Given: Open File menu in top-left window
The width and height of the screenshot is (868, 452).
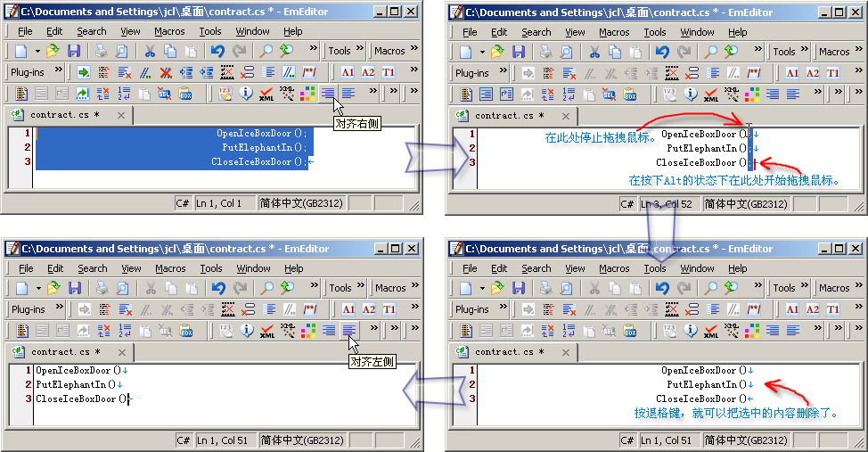Looking at the screenshot, I should (25, 31).
